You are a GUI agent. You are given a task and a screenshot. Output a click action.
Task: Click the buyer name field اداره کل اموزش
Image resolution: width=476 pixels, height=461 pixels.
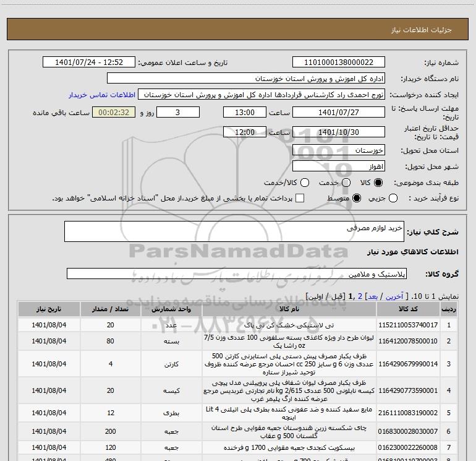pyautogui.click(x=246, y=79)
